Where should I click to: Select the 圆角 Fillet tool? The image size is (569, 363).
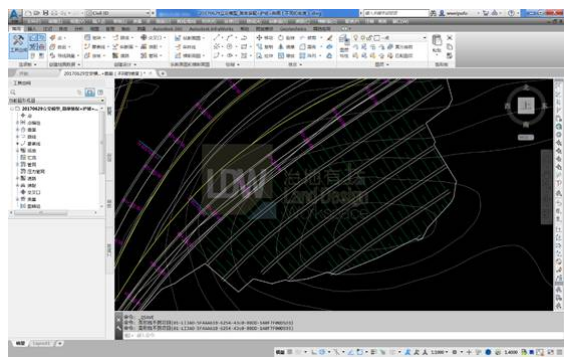[308, 47]
